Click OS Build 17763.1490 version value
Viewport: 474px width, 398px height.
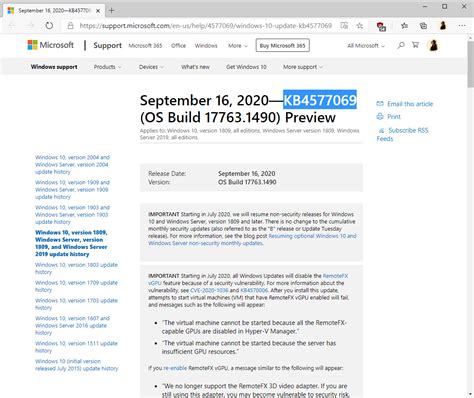[x=247, y=182]
